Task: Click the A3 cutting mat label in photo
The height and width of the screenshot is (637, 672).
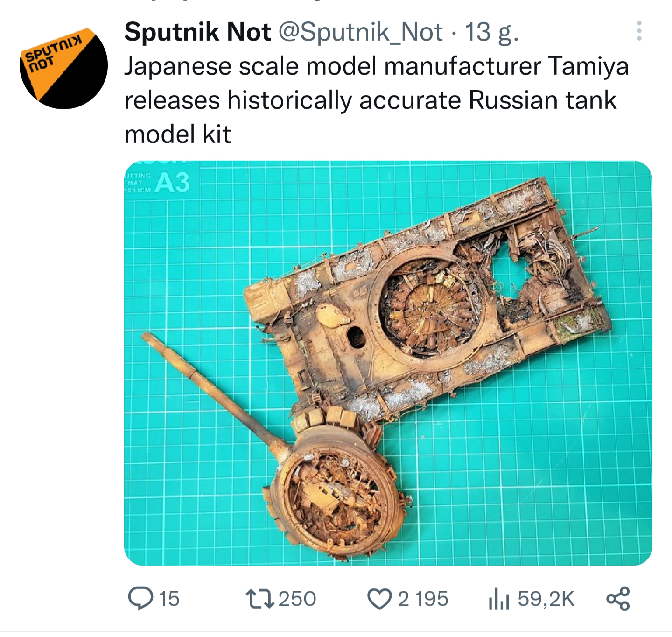Action: pos(173,182)
